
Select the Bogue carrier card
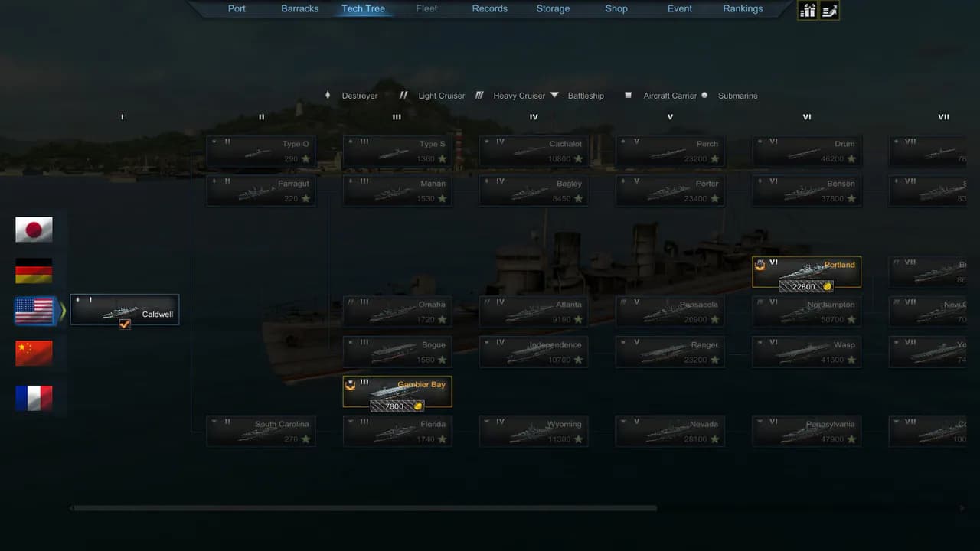[x=397, y=352]
